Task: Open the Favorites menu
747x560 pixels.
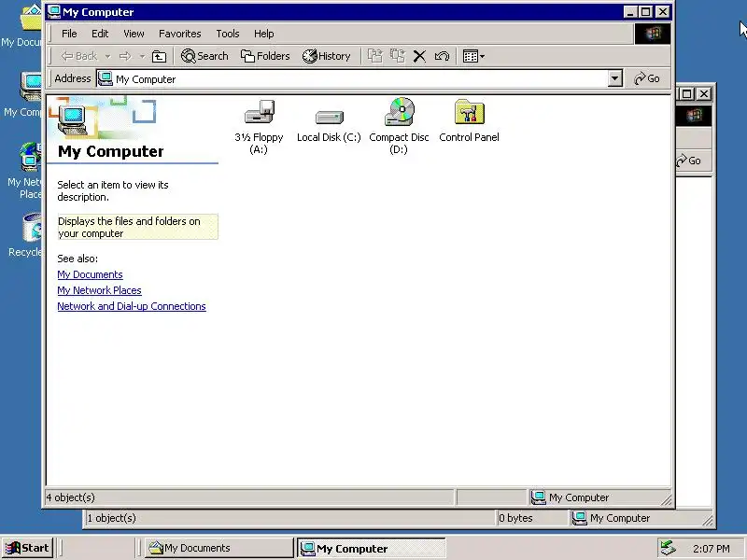Action: (179, 34)
